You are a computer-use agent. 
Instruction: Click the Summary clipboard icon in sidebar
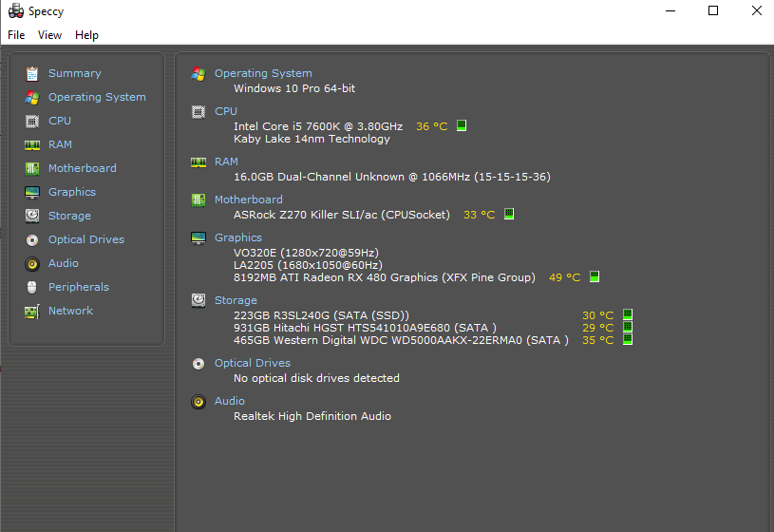[32, 73]
